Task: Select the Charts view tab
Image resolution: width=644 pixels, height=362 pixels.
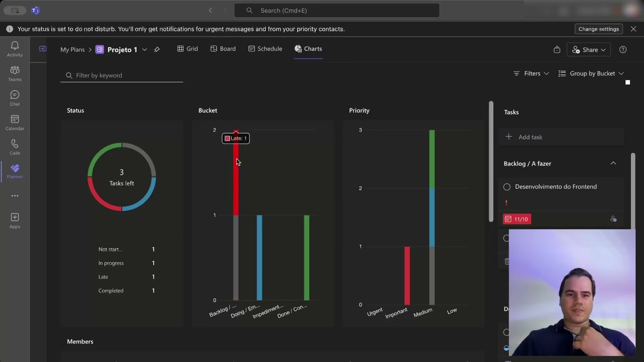Action: pos(308,49)
